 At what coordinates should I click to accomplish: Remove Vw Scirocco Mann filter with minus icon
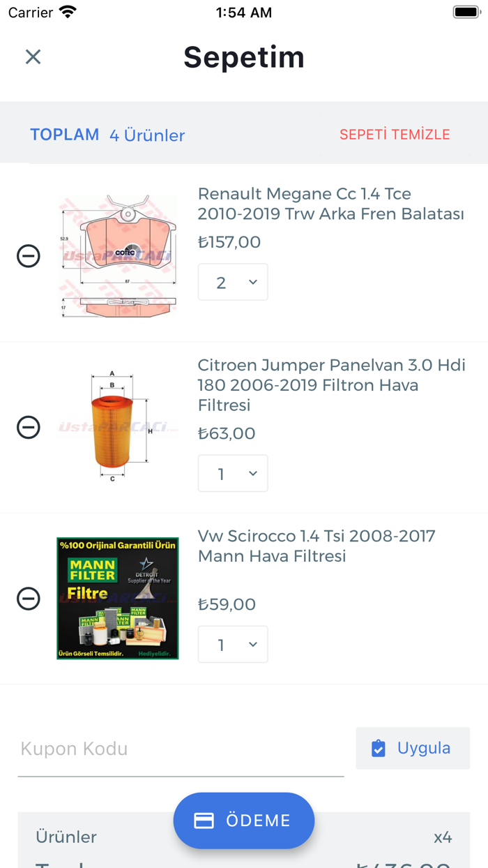click(29, 598)
